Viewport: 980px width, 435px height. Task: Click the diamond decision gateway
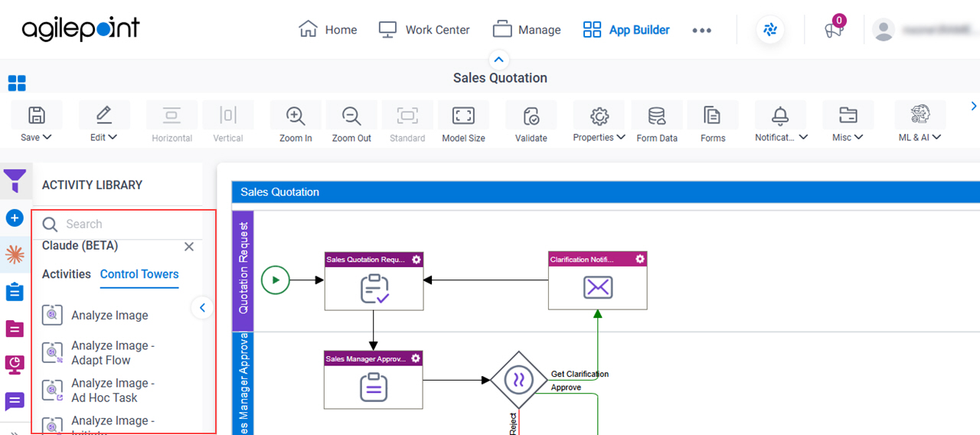tap(520, 380)
